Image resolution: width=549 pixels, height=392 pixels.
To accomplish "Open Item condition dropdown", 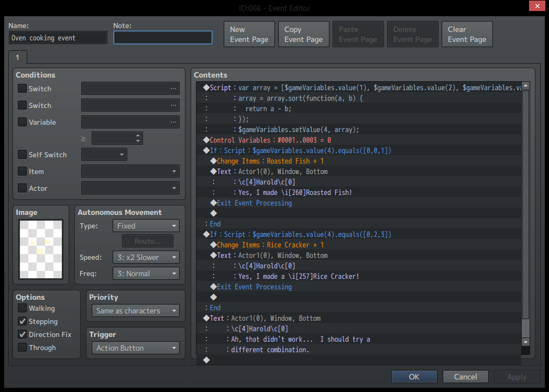I will [x=130, y=171].
